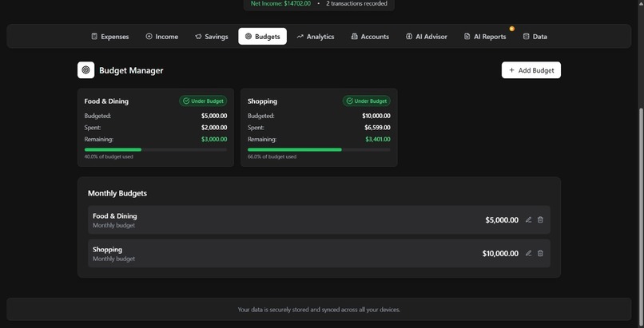
Task: Open the Expenses tab
Action: pyautogui.click(x=110, y=37)
